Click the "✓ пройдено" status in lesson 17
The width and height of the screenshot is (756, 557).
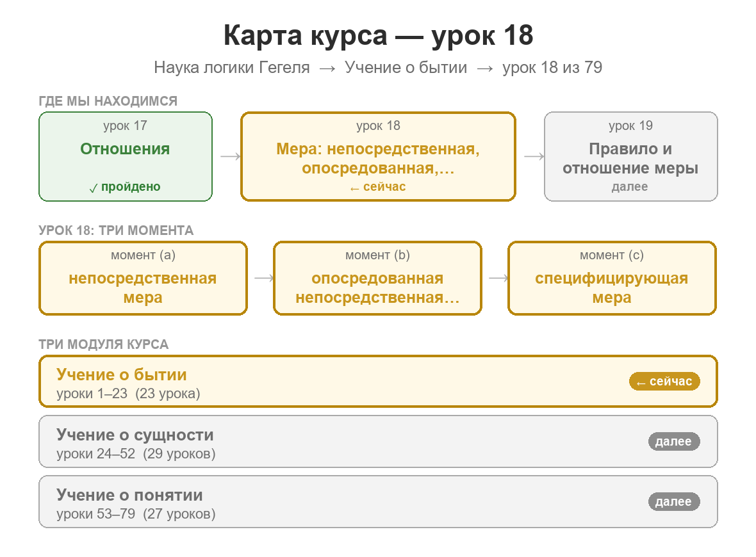click(x=126, y=187)
